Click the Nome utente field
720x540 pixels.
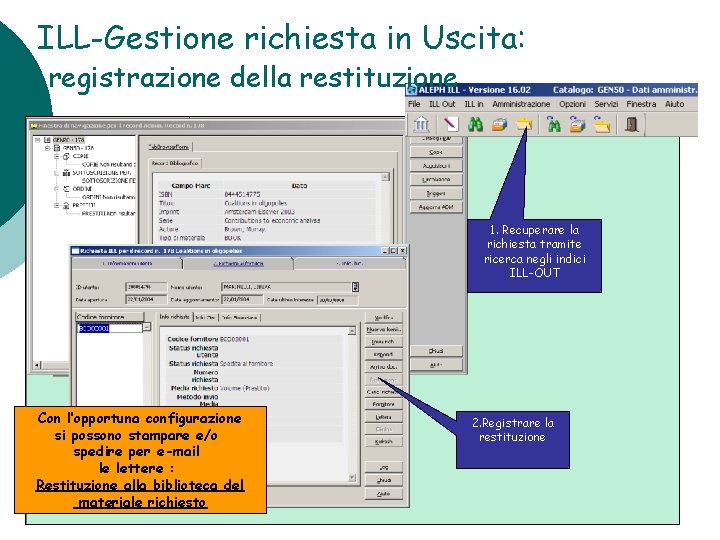click(287, 287)
